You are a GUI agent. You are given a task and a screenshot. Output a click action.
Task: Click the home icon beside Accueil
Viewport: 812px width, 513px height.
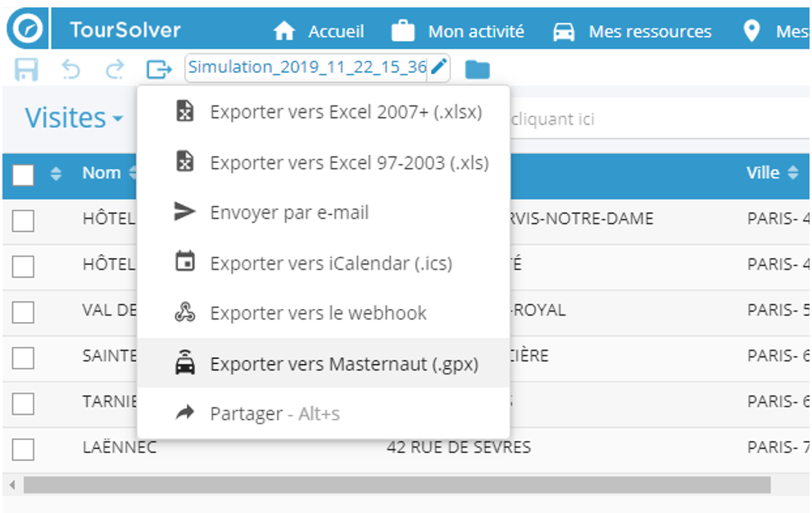[284, 32]
